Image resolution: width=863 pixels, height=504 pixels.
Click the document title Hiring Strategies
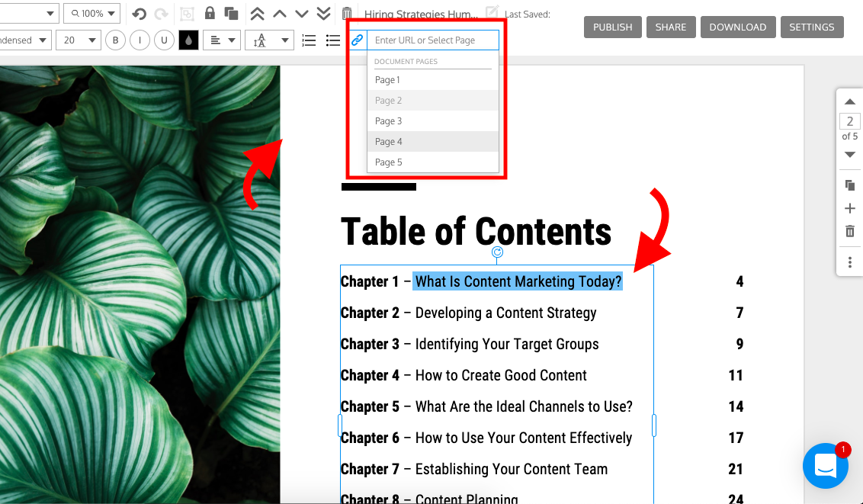pos(421,14)
